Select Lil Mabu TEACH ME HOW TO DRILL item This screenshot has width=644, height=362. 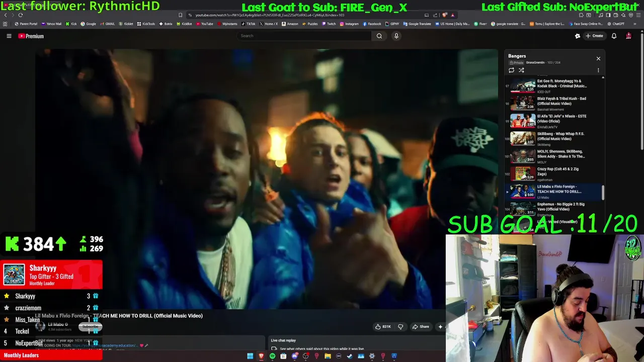(x=552, y=191)
